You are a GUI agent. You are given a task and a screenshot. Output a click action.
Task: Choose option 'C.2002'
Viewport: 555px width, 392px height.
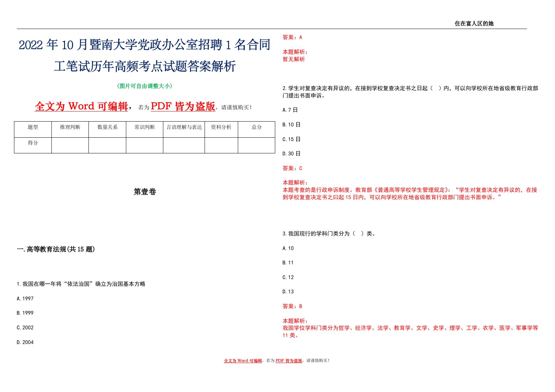coord(25,328)
